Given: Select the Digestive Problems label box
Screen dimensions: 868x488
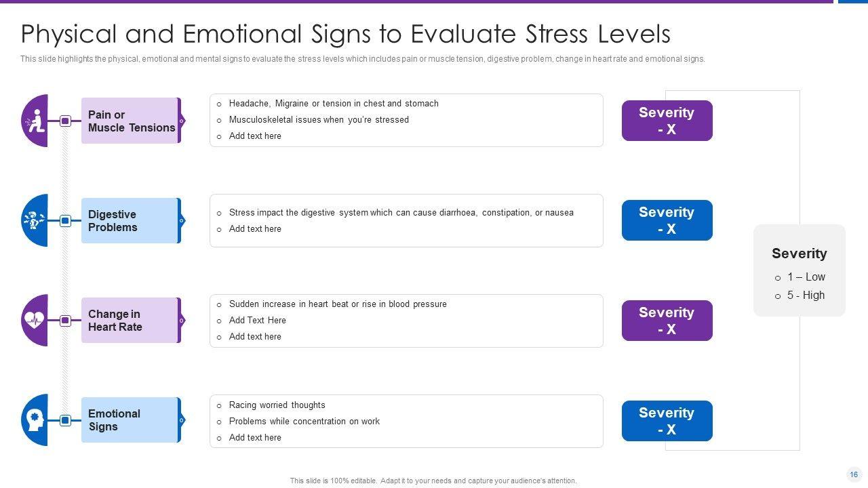Looking at the screenshot, I should pyautogui.click(x=131, y=221).
